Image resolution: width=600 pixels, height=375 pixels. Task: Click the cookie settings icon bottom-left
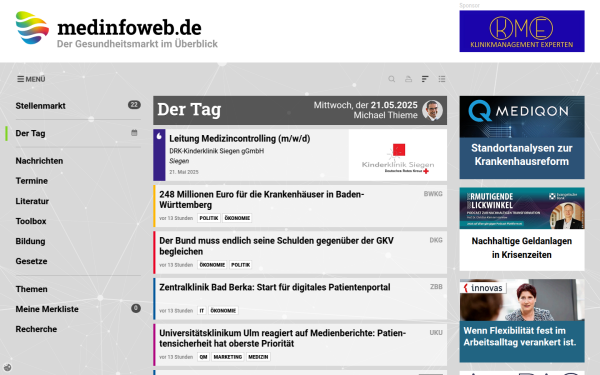pos(7,368)
